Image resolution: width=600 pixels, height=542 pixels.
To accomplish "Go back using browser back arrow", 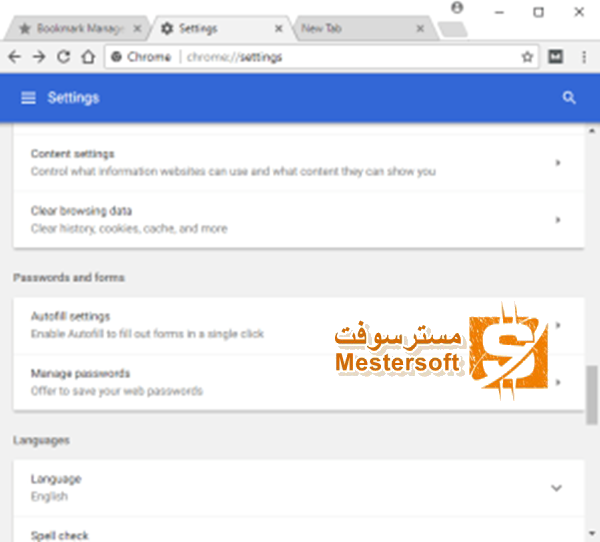I will pyautogui.click(x=15, y=57).
